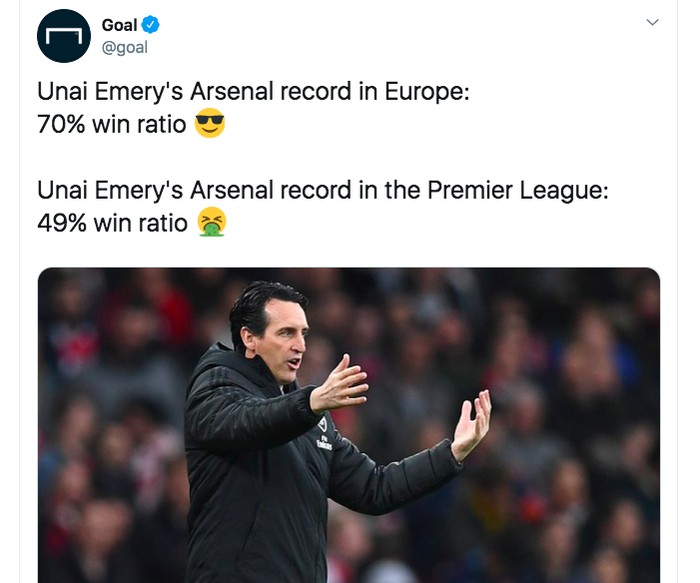700x583 pixels.
Task: Open the photo of Unai Emery
Action: (x=349, y=425)
